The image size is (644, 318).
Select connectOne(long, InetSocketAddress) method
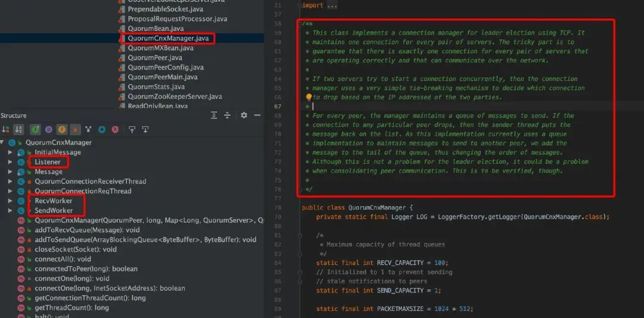[x=110, y=288]
